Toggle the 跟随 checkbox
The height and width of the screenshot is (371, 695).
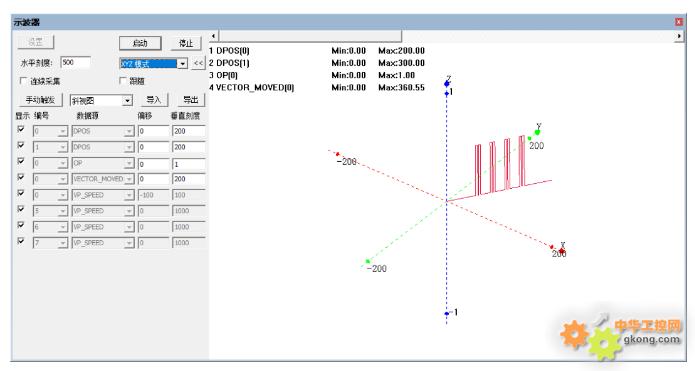pyautogui.click(x=123, y=81)
